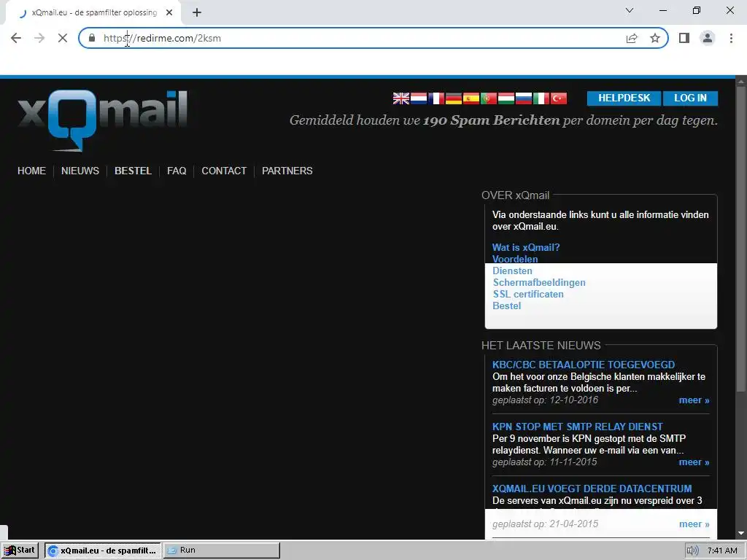Close the xQmail.eu tab
This screenshot has width=747, height=560.
(169, 13)
